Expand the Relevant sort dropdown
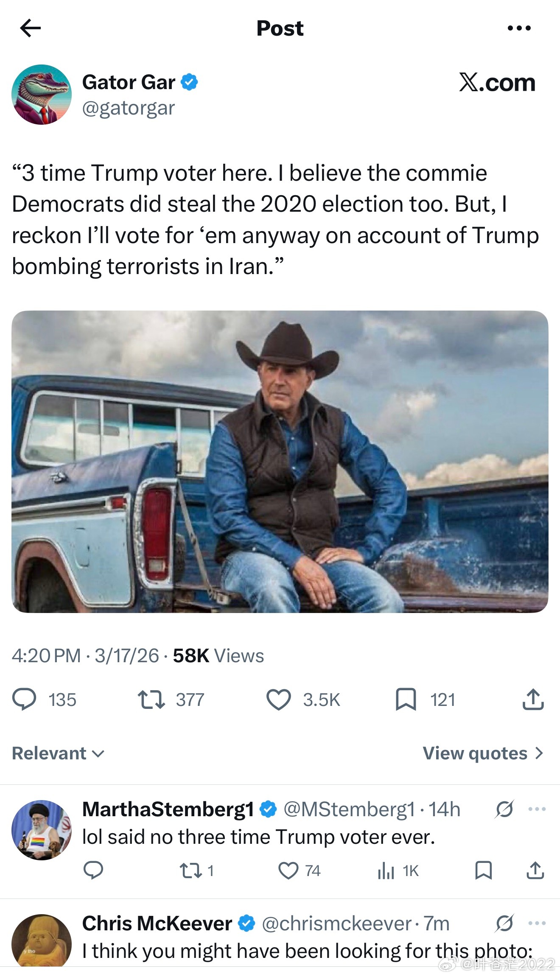Viewport: 560px width, 977px height. pos(58,753)
